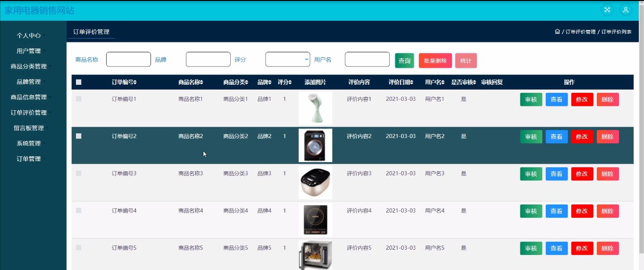Image resolution: width=644 pixels, height=270 pixels.
Task: Open 品牌管理 in sidebar
Action: click(29, 82)
